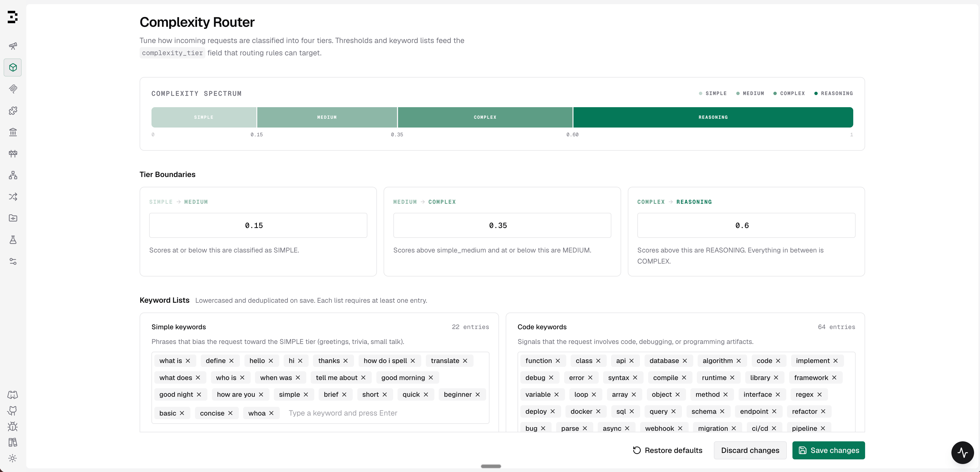Screen dimensions: 980x472
Task: Edit the Complex to Reasoning threshold field
Action: tap(746, 225)
